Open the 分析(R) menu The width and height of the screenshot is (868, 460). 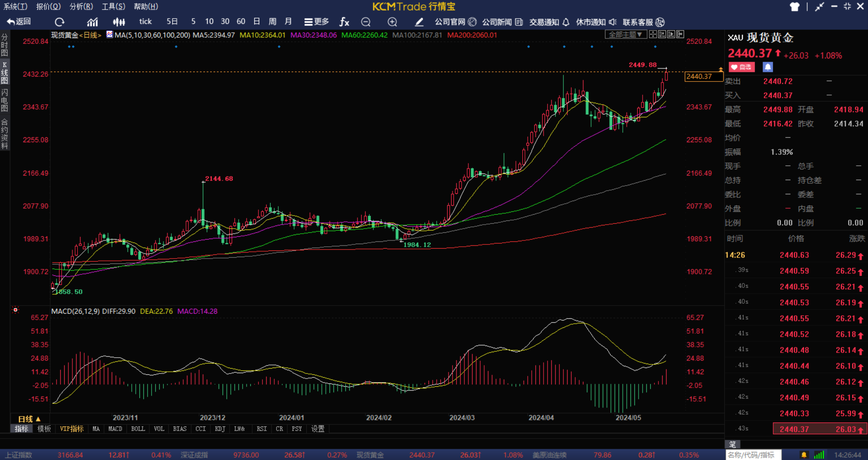tap(81, 6)
